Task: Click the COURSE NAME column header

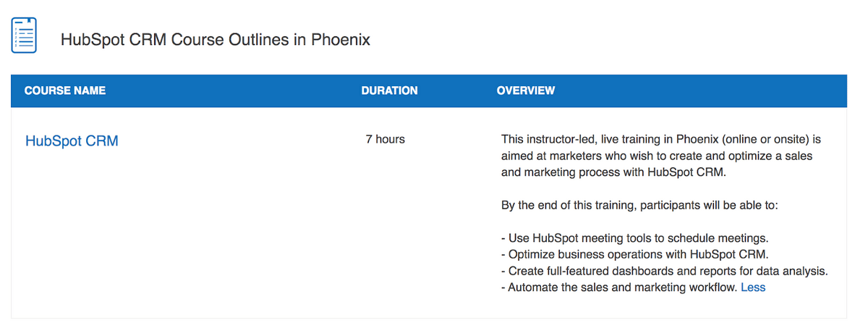Action: 65,91
